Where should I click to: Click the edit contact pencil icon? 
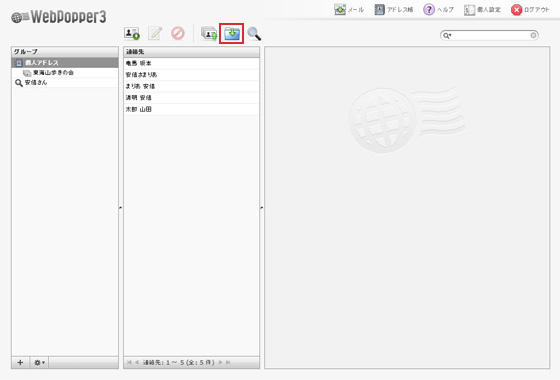[x=155, y=34]
